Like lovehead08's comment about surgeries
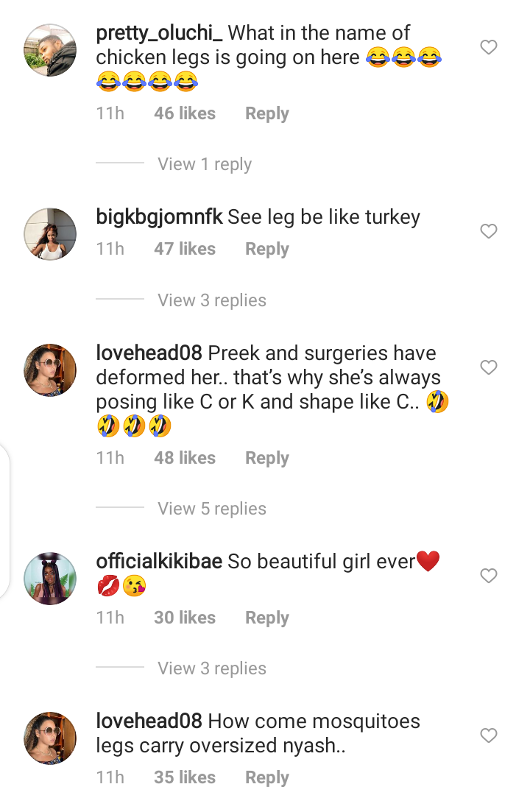This screenshot has width=530, height=812. pos(488,367)
